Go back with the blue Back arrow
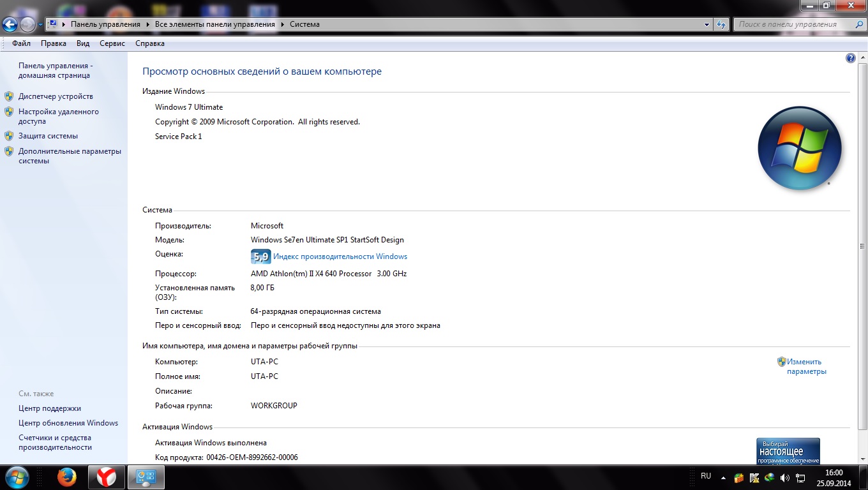Image resolution: width=868 pixels, height=490 pixels. tap(10, 25)
